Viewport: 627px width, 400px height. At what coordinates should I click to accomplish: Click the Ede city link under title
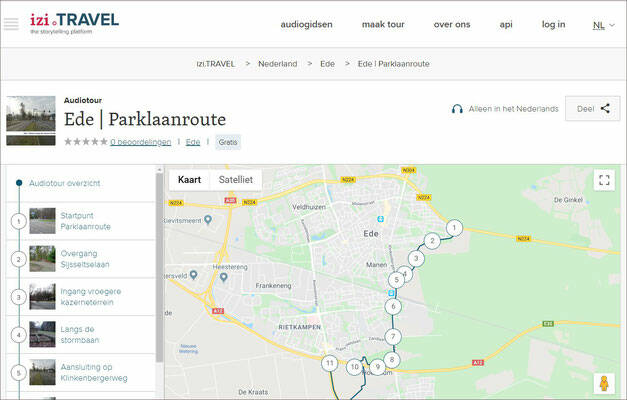(x=193, y=142)
